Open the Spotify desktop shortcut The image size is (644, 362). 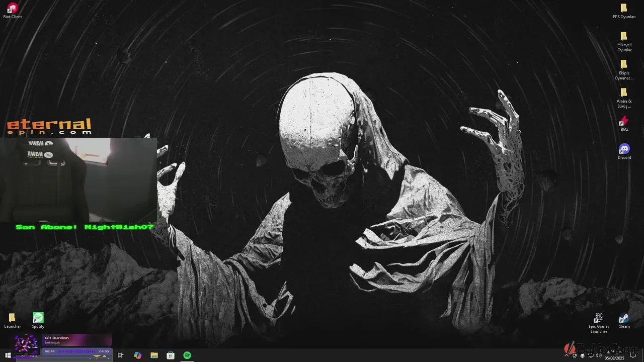click(x=38, y=320)
